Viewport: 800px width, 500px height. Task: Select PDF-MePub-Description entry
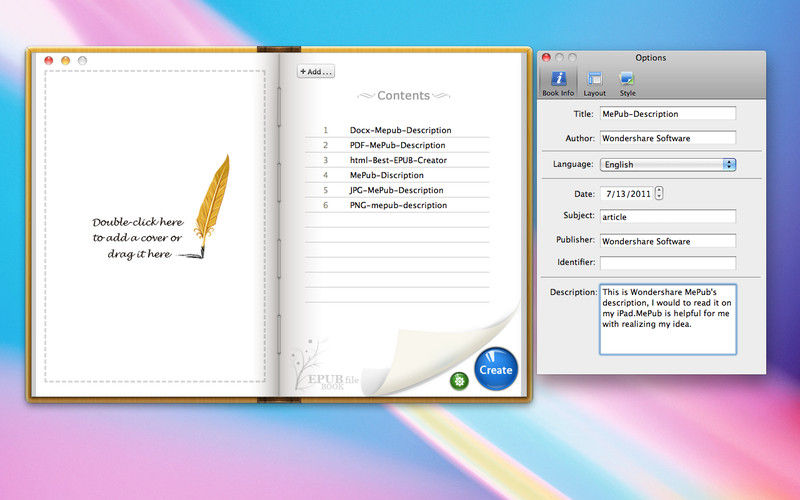tap(397, 145)
